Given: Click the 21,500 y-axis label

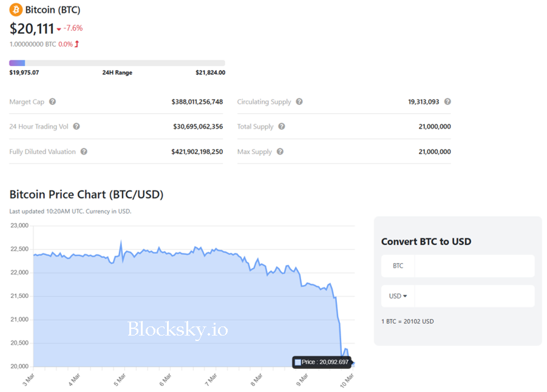Looking at the screenshot, I should [19, 296].
